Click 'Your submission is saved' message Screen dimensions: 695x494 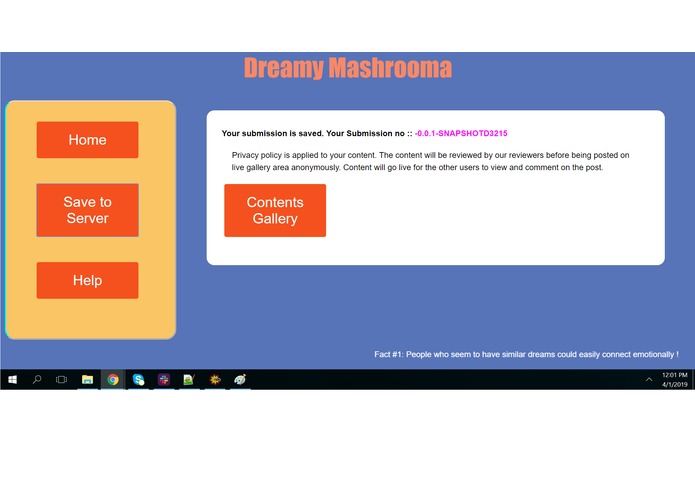coord(272,133)
